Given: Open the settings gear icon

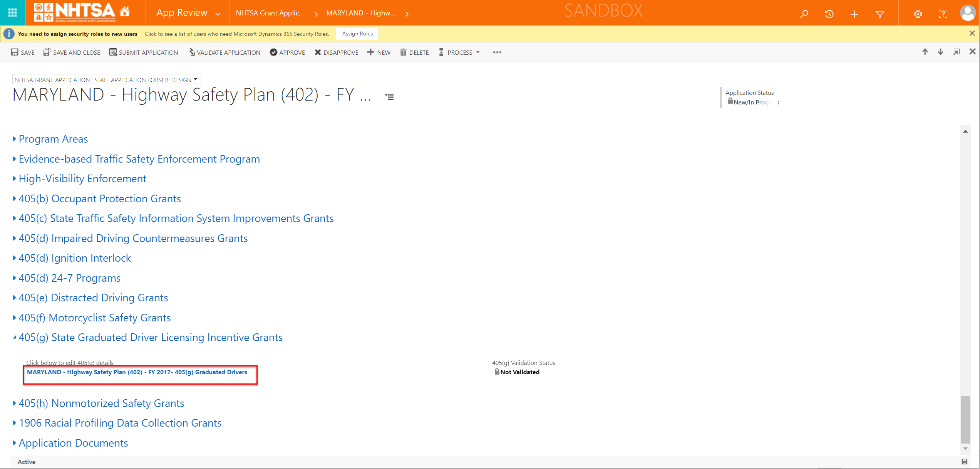Looking at the screenshot, I should point(918,14).
